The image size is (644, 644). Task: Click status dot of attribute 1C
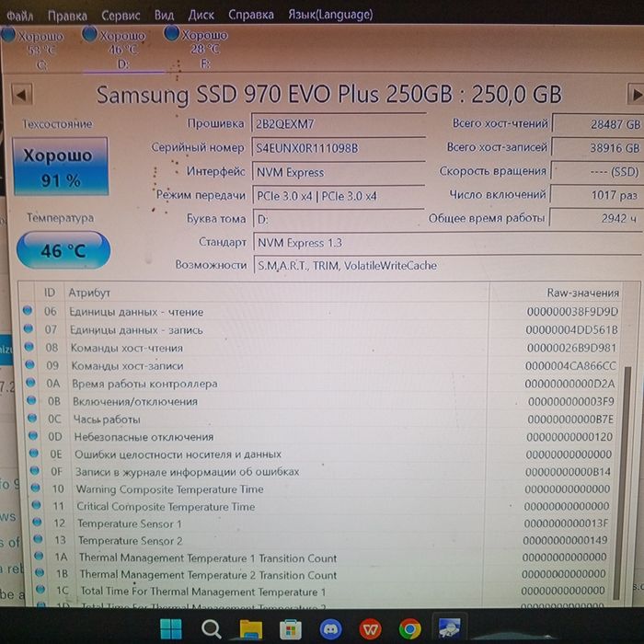point(40,590)
